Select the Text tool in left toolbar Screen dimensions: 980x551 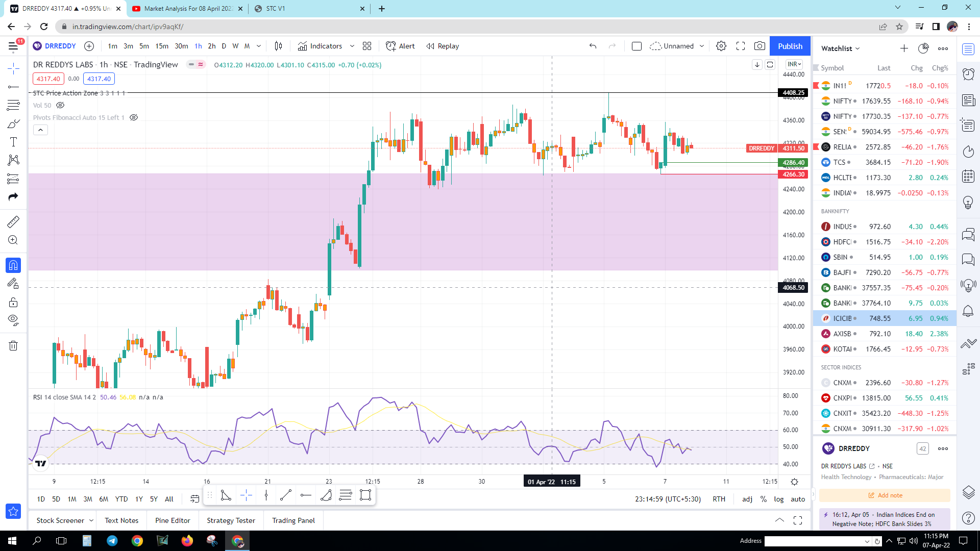pos(14,142)
